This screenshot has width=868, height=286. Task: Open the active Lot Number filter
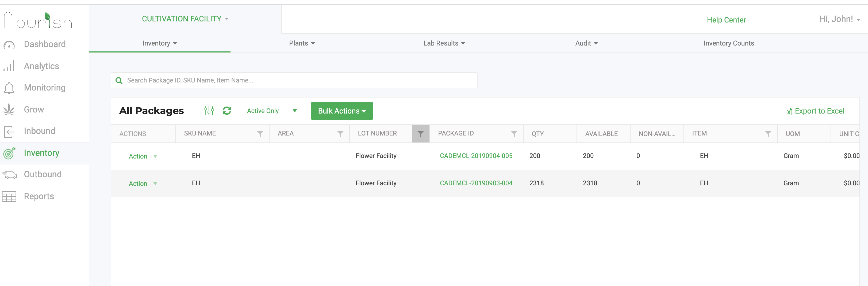421,134
